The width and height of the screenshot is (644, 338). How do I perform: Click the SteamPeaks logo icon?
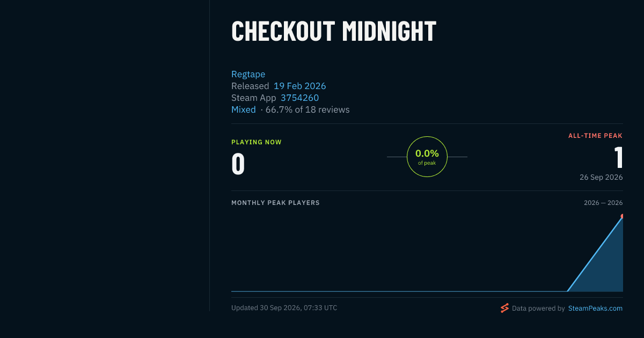point(504,308)
